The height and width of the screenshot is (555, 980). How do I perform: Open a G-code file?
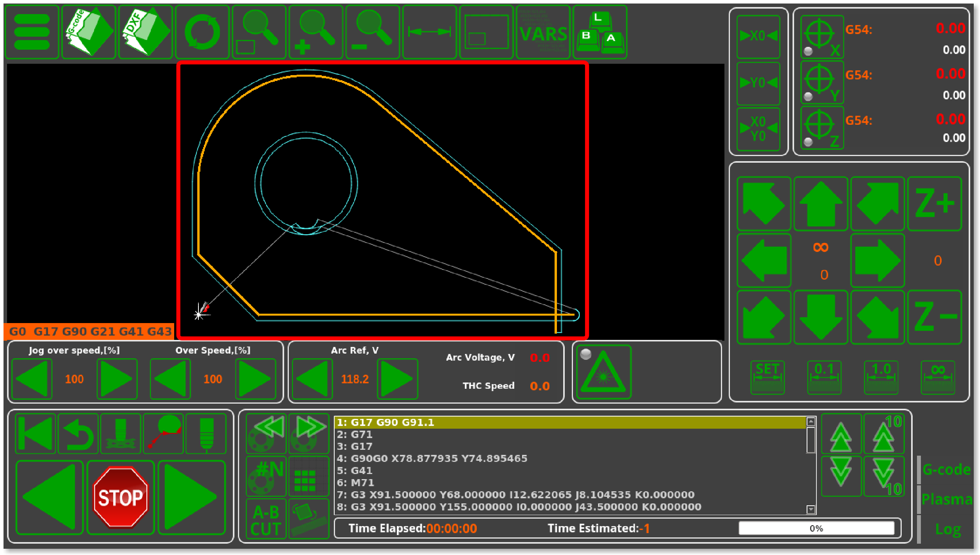pyautogui.click(x=88, y=32)
